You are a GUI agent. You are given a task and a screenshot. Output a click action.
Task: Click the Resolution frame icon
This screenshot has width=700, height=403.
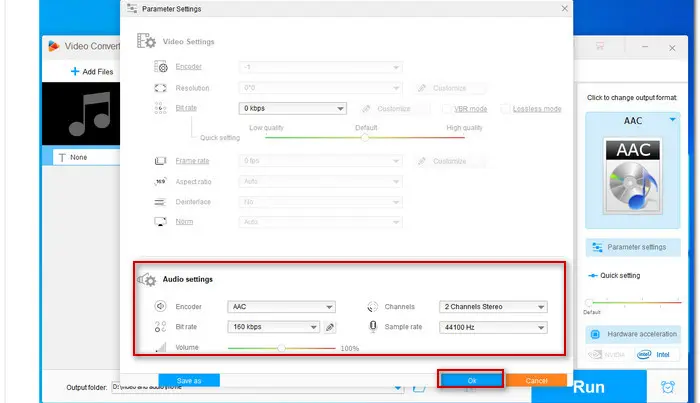[160, 88]
